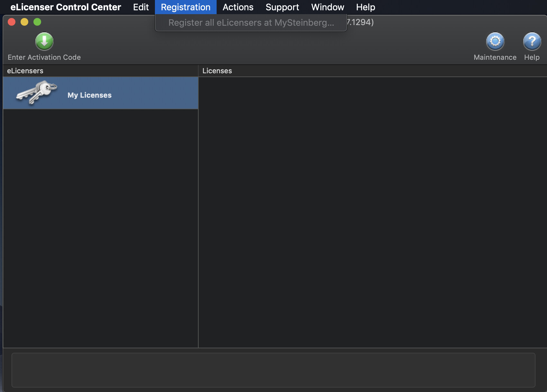Open the Registration menu

coord(185,7)
